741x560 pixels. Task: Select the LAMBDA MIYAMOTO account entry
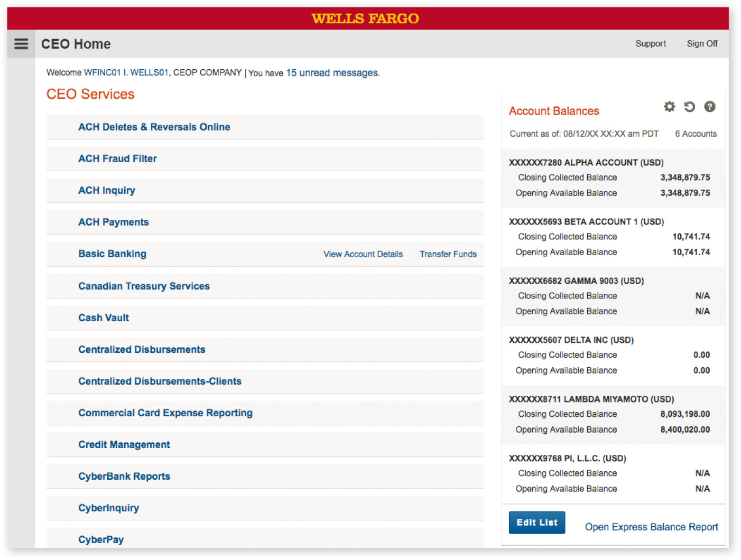pos(591,399)
